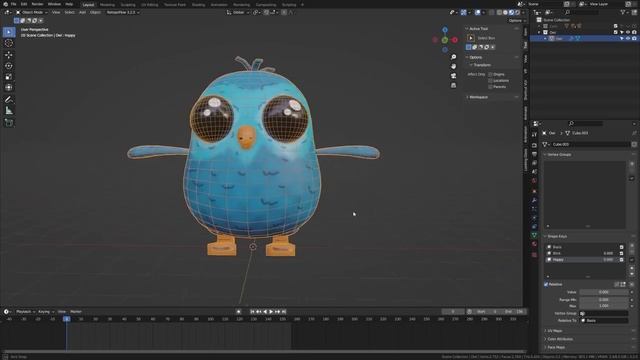Open the Keying popover in timeline
The image size is (640, 360).
(x=46, y=311)
